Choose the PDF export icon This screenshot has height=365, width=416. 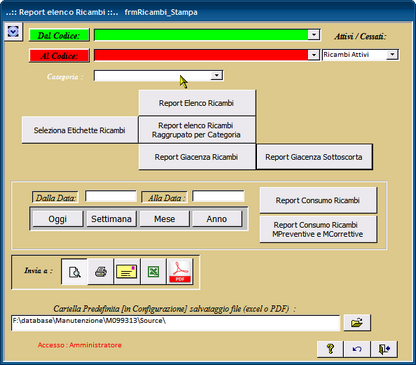pyautogui.click(x=180, y=272)
